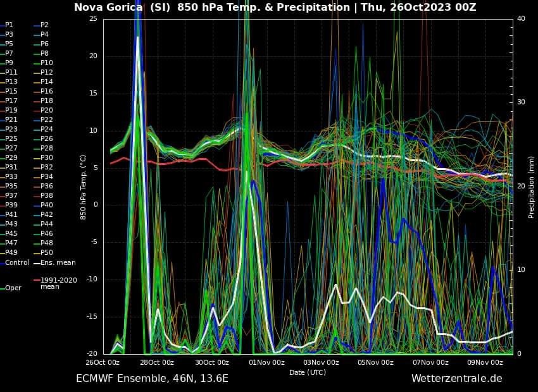This screenshot has height=392, width=538.
Task: Hide the Ens. mean series in legend
Action: pyautogui.click(x=58, y=262)
